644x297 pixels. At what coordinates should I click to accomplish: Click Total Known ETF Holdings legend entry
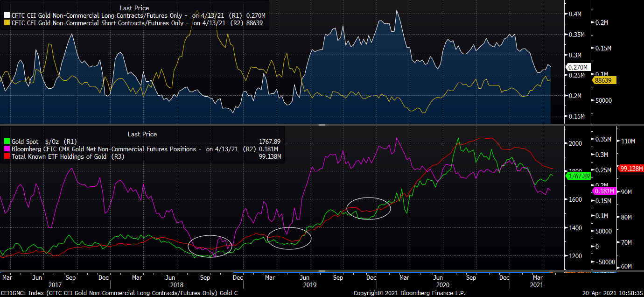click(x=62, y=157)
